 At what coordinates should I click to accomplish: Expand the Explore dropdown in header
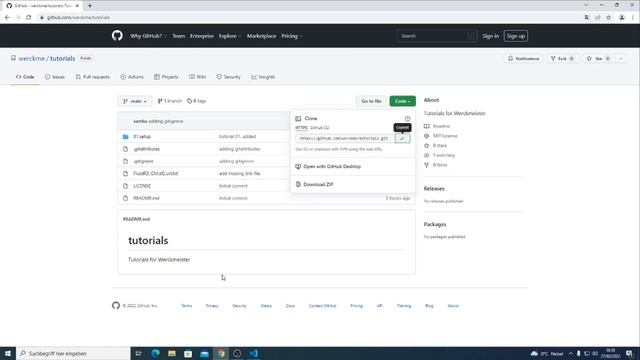(x=230, y=36)
